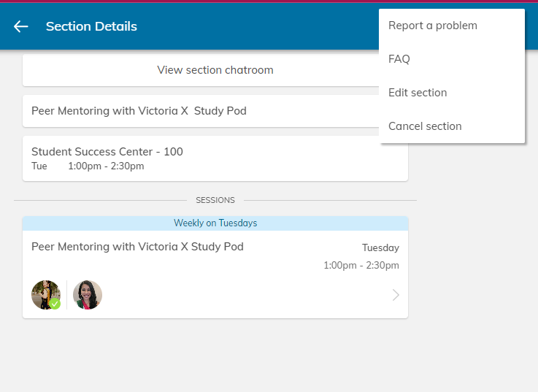Select Report a problem from the menu

pyautogui.click(x=433, y=26)
